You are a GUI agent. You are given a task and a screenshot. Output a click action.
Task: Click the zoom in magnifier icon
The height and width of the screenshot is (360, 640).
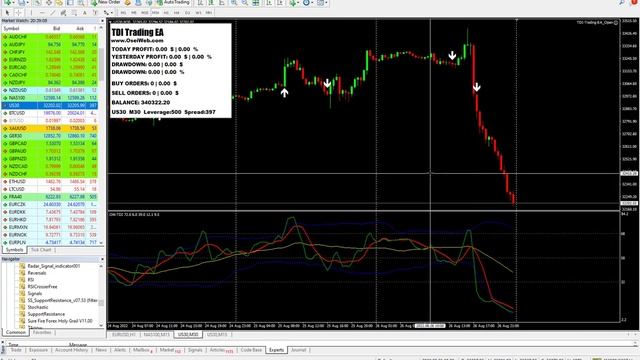[x=234, y=2]
